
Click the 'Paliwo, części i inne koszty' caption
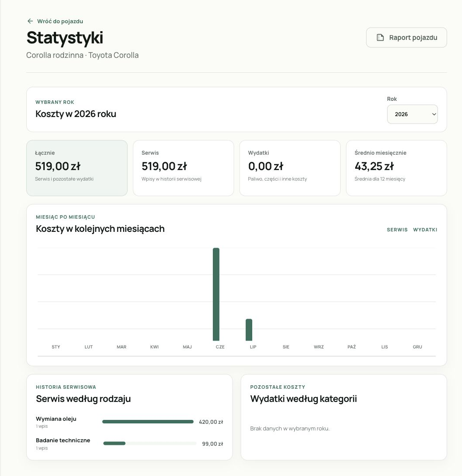pyautogui.click(x=277, y=179)
